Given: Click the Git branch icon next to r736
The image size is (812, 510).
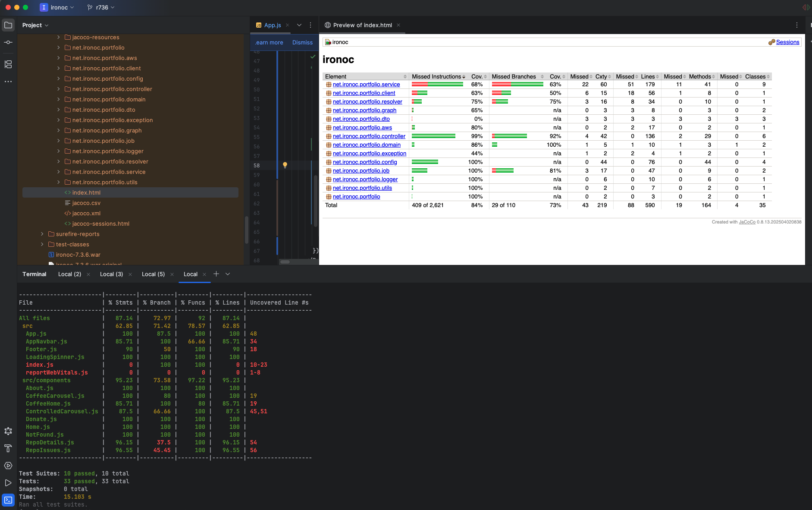Looking at the screenshot, I should 90,7.
